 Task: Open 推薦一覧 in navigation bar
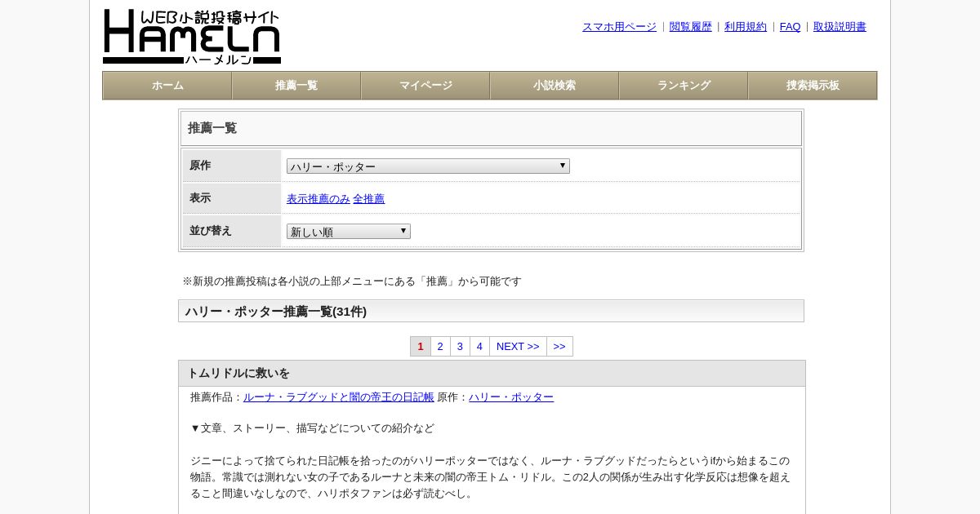point(296,86)
